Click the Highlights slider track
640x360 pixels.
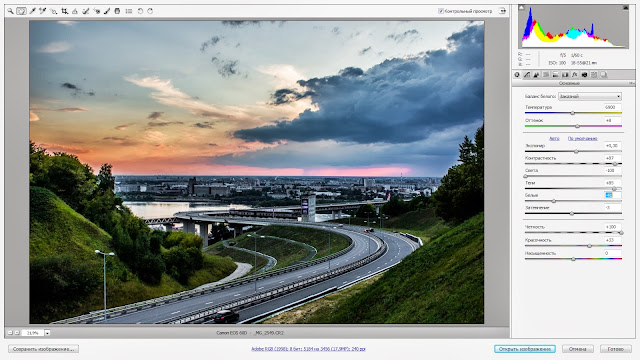point(573,176)
